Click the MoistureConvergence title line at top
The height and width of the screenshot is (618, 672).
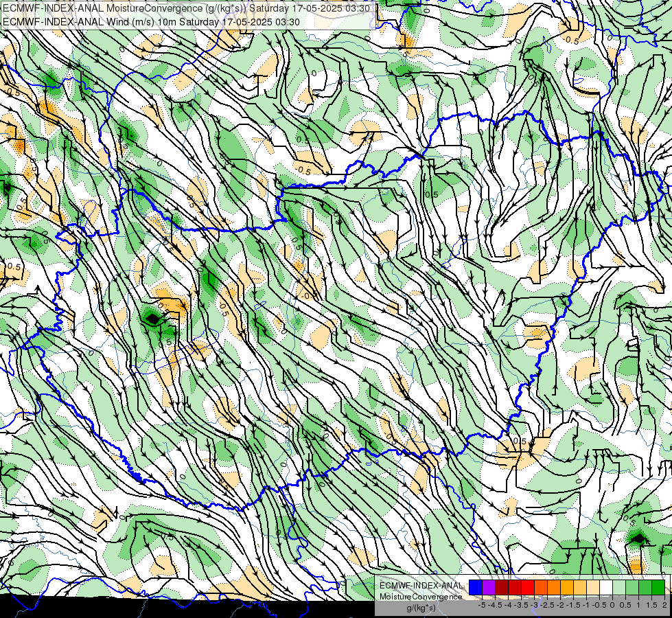(187, 8)
